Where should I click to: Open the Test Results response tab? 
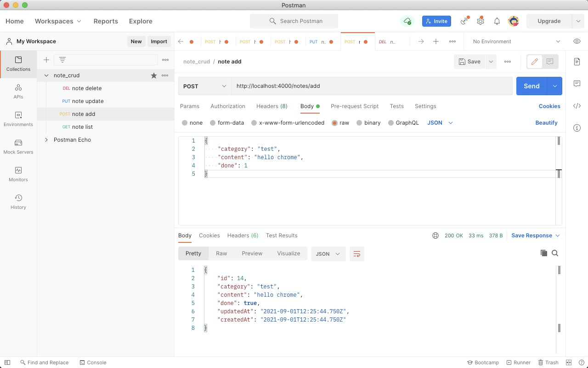(x=282, y=236)
